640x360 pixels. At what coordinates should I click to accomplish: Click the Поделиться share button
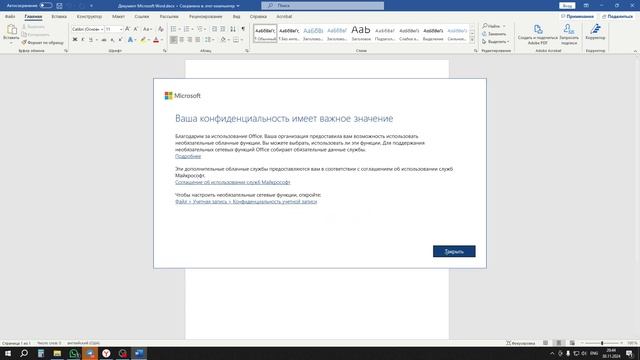pos(617,17)
